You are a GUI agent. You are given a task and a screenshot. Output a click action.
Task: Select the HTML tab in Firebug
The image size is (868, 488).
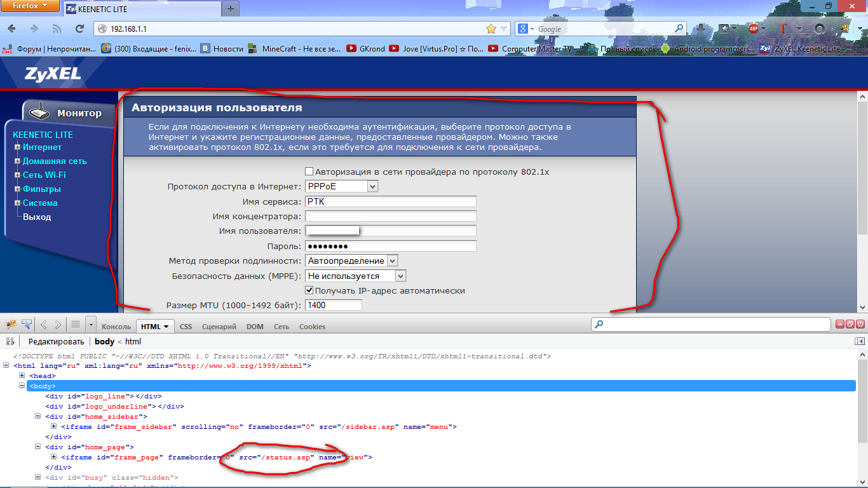(155, 327)
